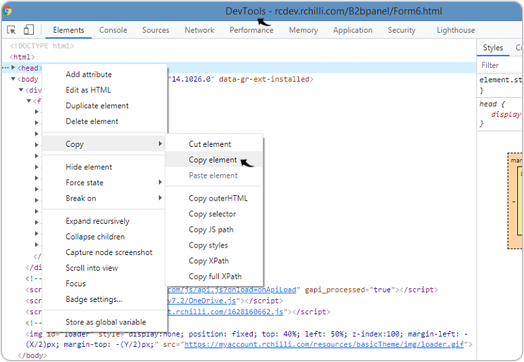Choose Capture node screenshot
Image resolution: width=524 pixels, height=362 pixels.
point(109,252)
